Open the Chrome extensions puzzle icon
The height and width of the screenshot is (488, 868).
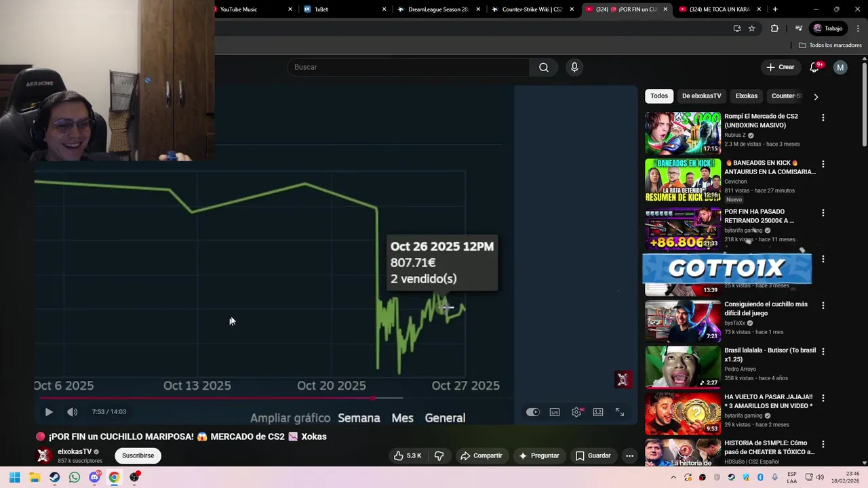click(x=774, y=28)
